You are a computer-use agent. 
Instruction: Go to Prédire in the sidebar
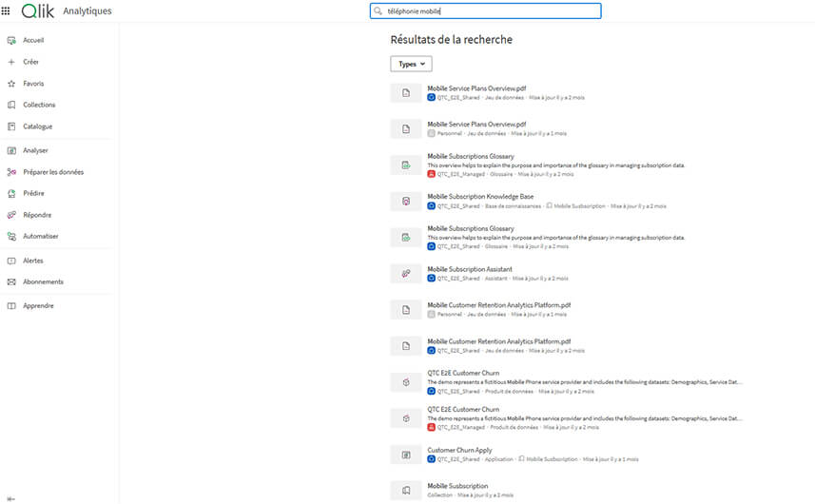coord(33,193)
